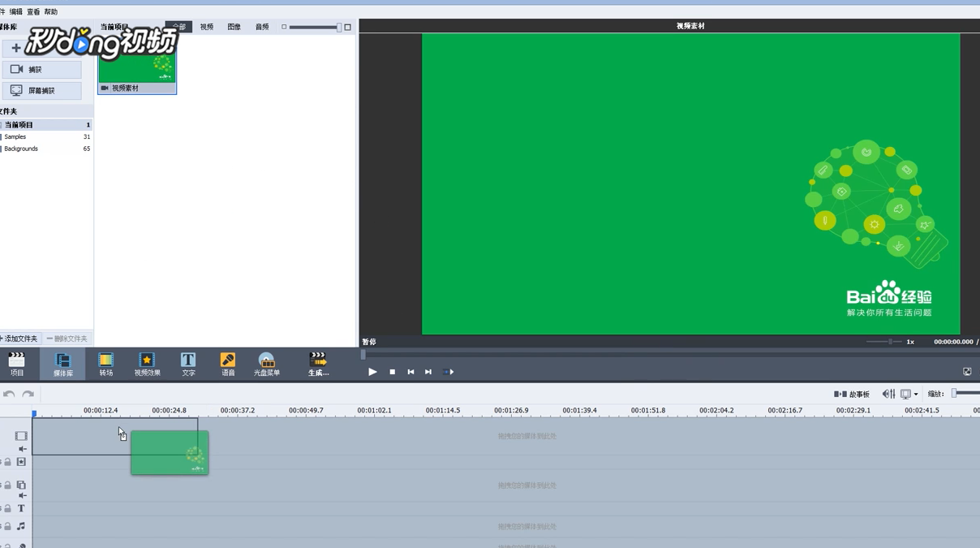Click the music track note icon

(21, 526)
